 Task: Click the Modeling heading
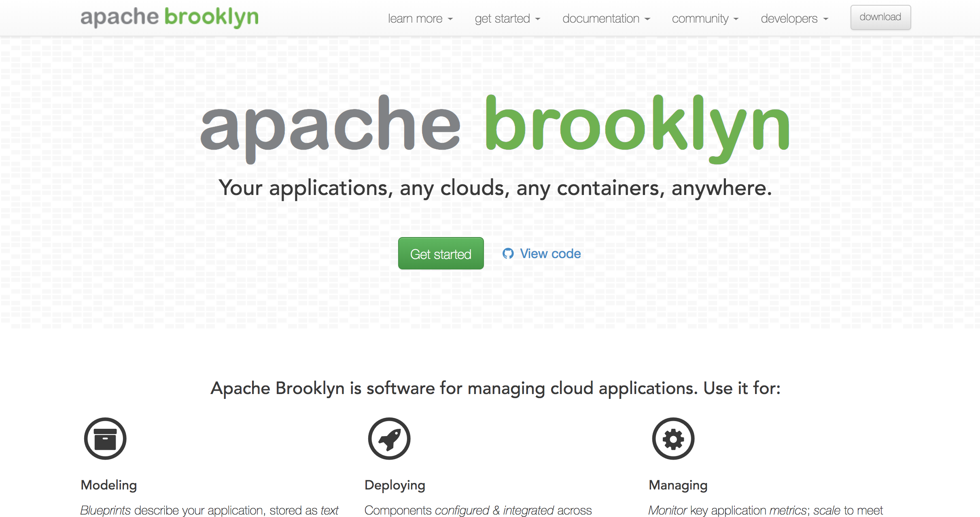click(x=109, y=485)
